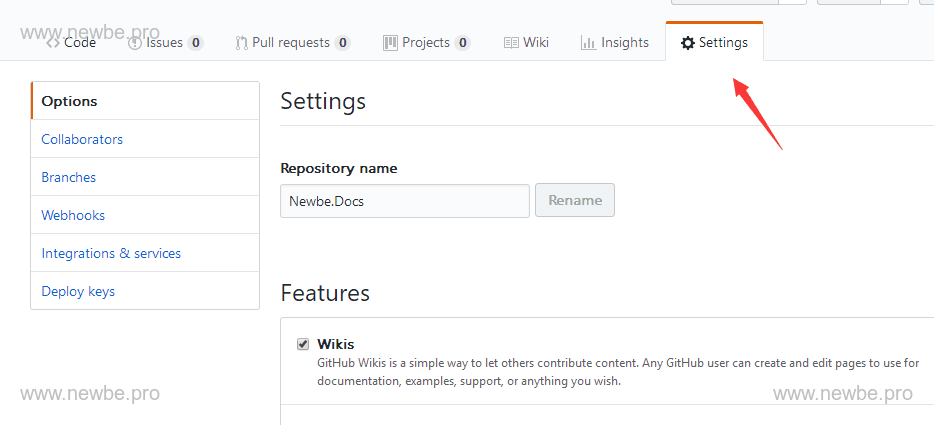Screen dimensions: 934x425
Task: Click the Issues tab exclamation icon
Action: [135, 43]
